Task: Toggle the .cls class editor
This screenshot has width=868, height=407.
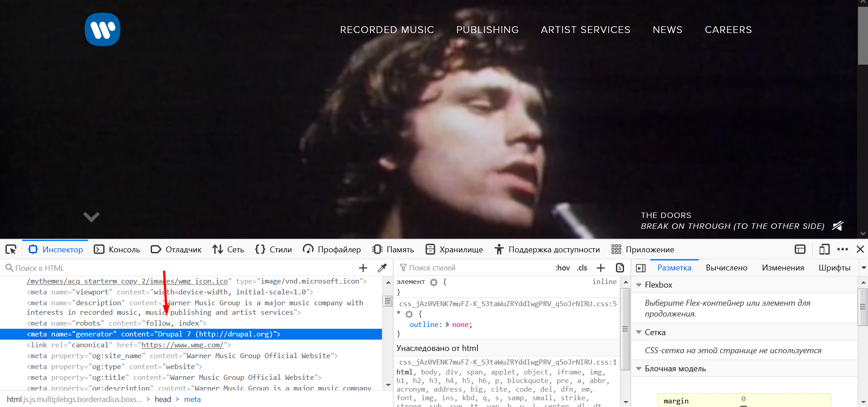Action: 582,268
